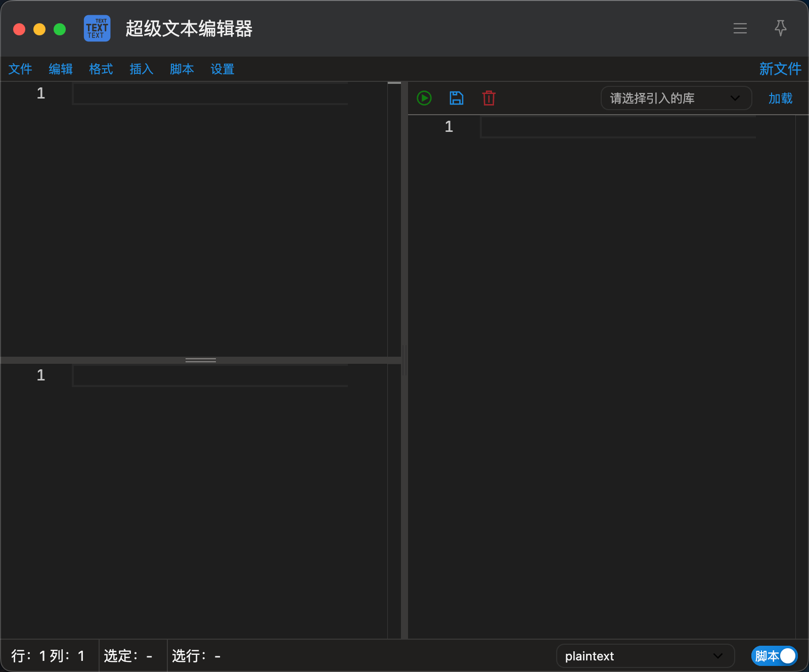Screen dimensions: 809x672
Task: Save the script using the blue floppy icon
Action: coord(457,98)
